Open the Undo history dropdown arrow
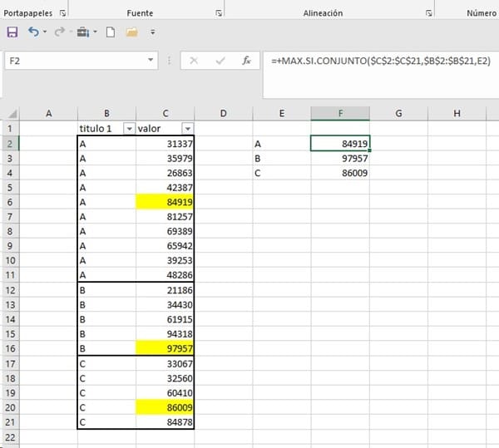The width and height of the screenshot is (499, 448). (x=44, y=32)
